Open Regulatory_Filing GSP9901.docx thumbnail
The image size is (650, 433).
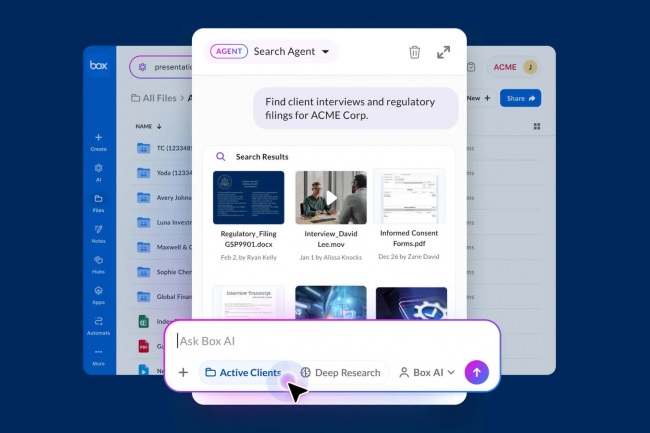click(249, 198)
